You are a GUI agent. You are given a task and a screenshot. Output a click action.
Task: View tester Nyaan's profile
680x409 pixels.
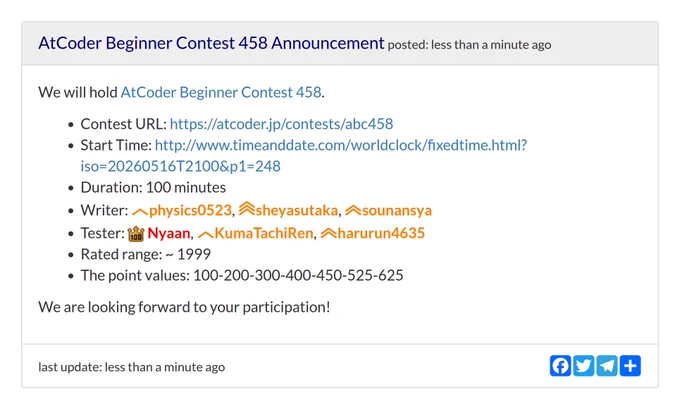[x=169, y=233]
